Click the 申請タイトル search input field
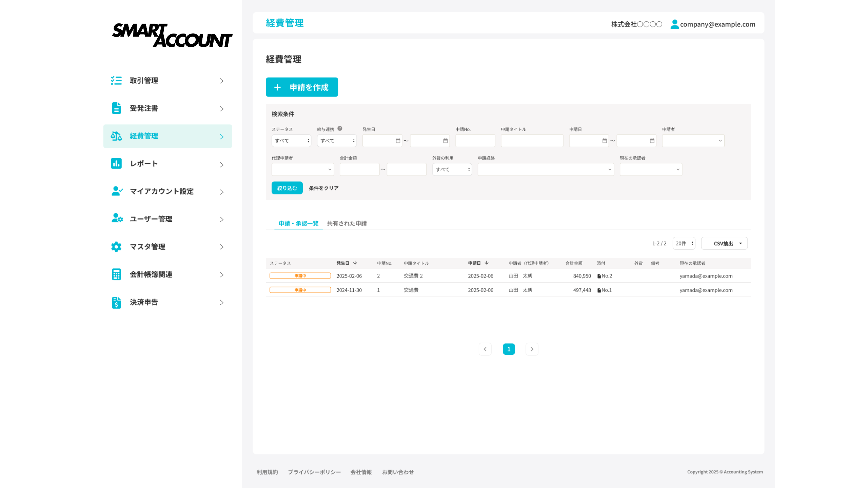Screen dimensions: 868x488 click(532, 141)
